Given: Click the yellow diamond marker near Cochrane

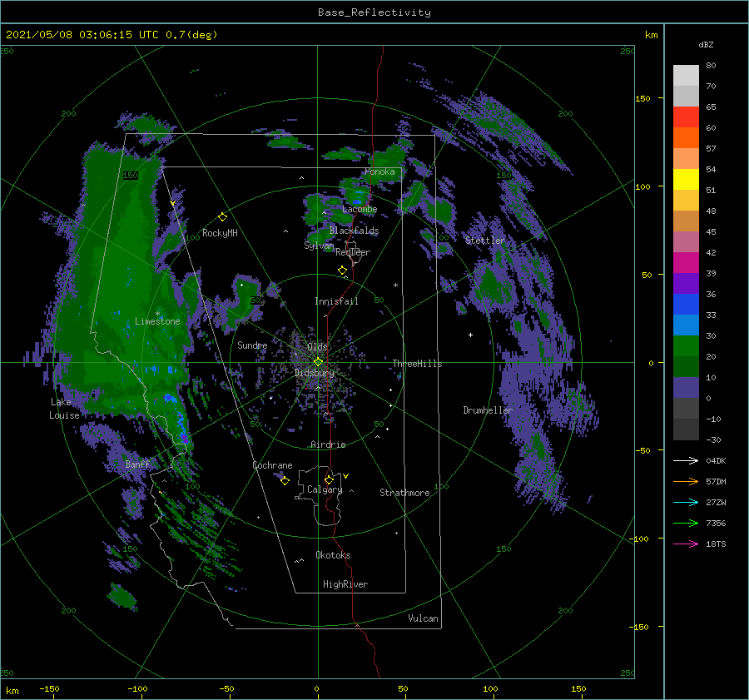Looking at the screenshot, I should click(x=285, y=481).
